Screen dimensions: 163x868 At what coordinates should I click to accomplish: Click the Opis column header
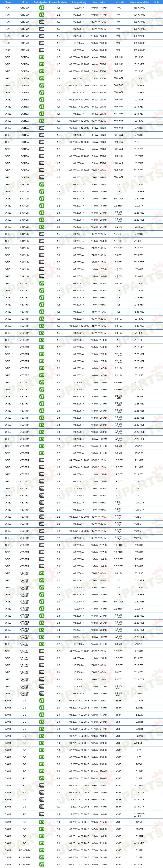pyautogui.click(x=156, y=2)
